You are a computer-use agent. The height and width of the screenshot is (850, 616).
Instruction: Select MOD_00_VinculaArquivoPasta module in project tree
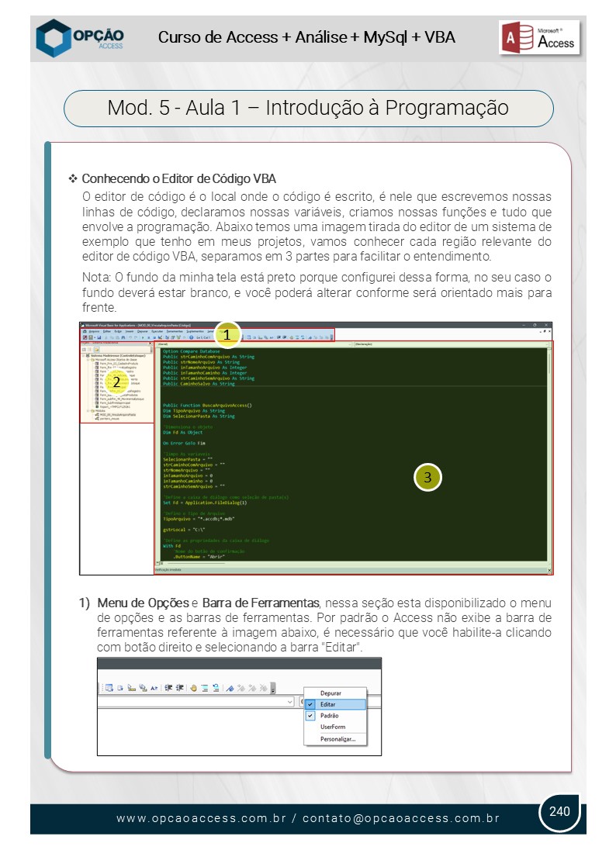118,415
